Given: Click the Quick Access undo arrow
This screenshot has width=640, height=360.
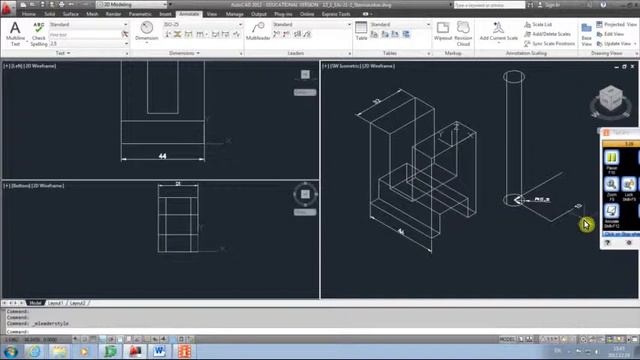Looking at the screenshot, I should 71,5.
